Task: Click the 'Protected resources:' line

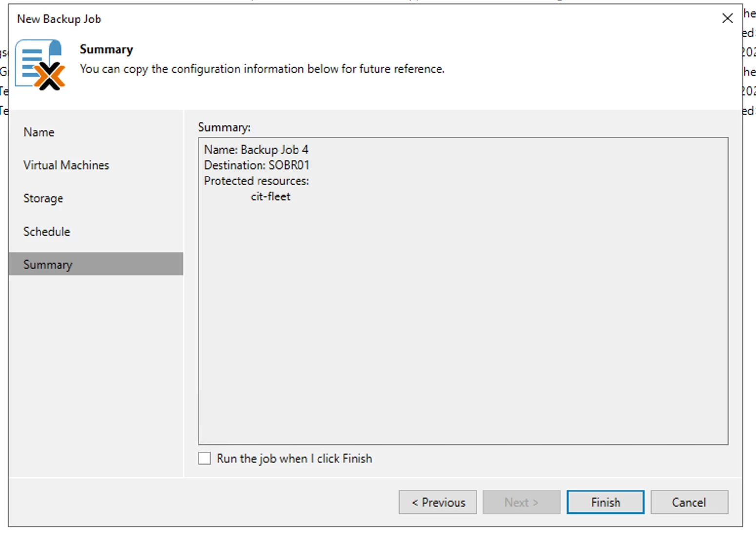Action: [x=257, y=181]
